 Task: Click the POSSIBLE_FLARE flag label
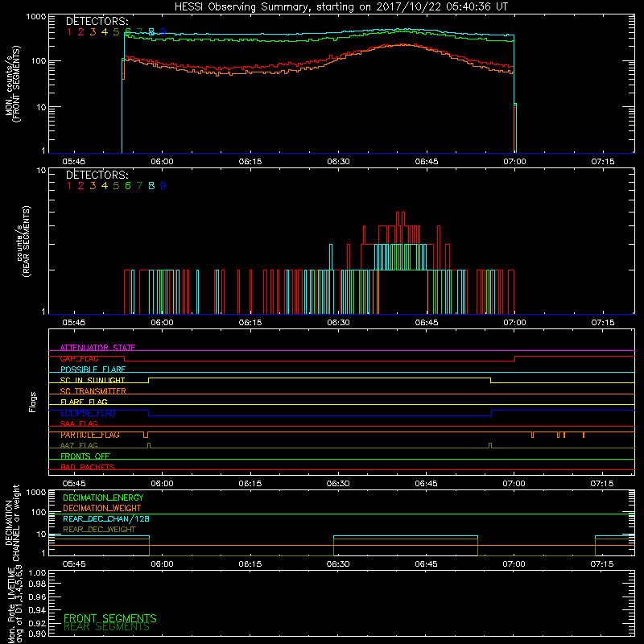pos(93,369)
